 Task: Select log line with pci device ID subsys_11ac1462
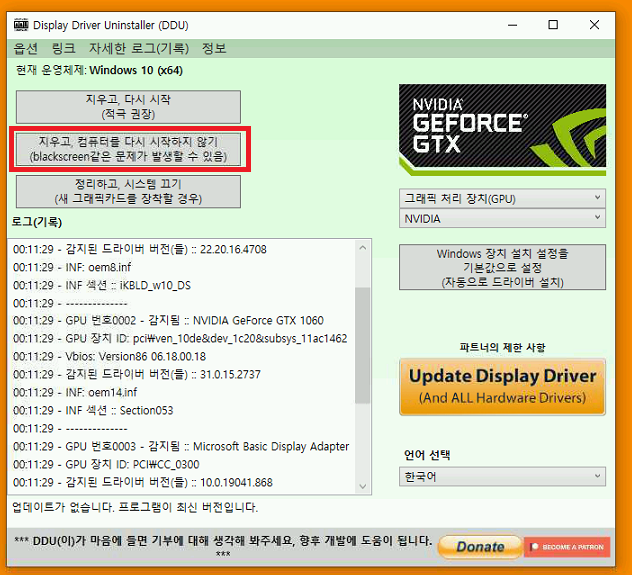[180, 338]
